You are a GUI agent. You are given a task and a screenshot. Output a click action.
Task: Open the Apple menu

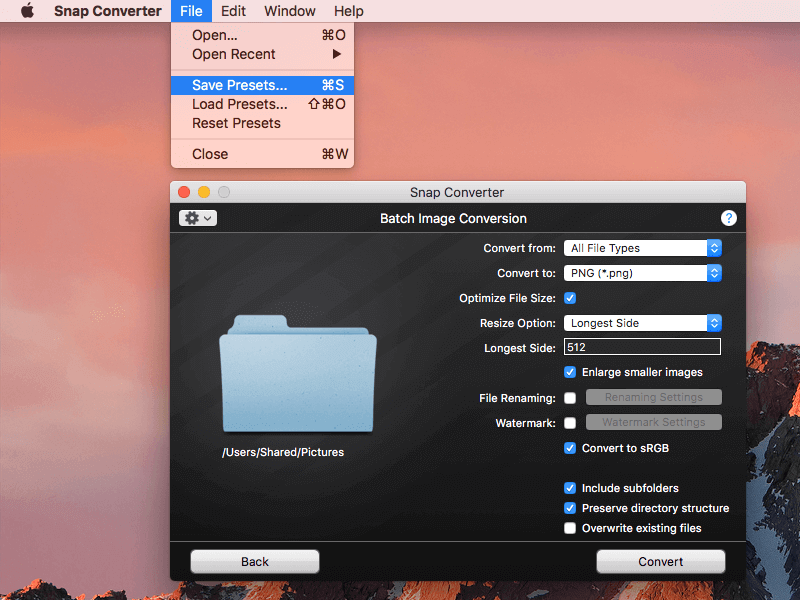pos(28,11)
